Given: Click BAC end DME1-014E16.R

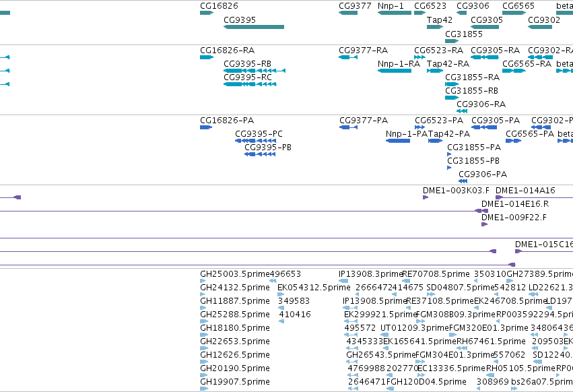Looking at the screenshot, I should 515,204.
